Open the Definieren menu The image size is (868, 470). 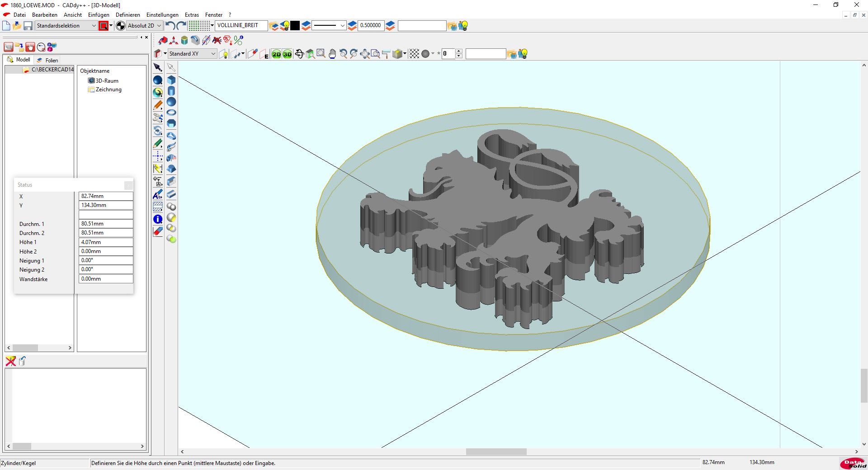(128, 15)
